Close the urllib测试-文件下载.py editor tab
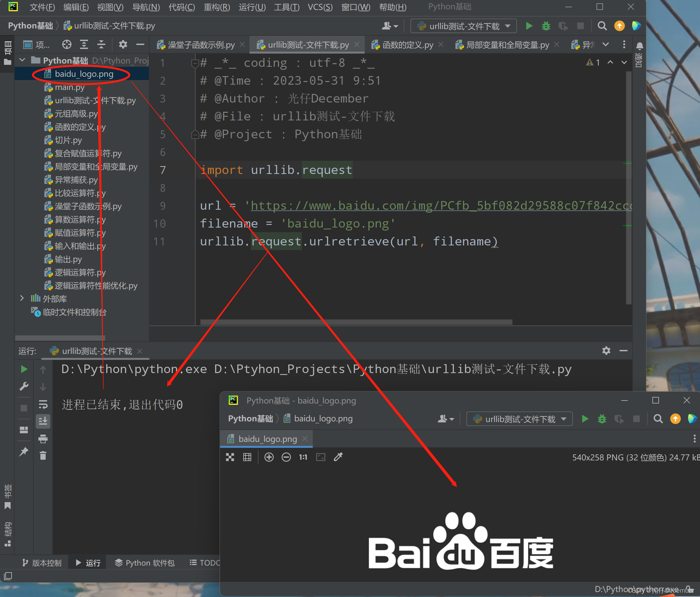The width and height of the screenshot is (700, 597). pos(357,44)
